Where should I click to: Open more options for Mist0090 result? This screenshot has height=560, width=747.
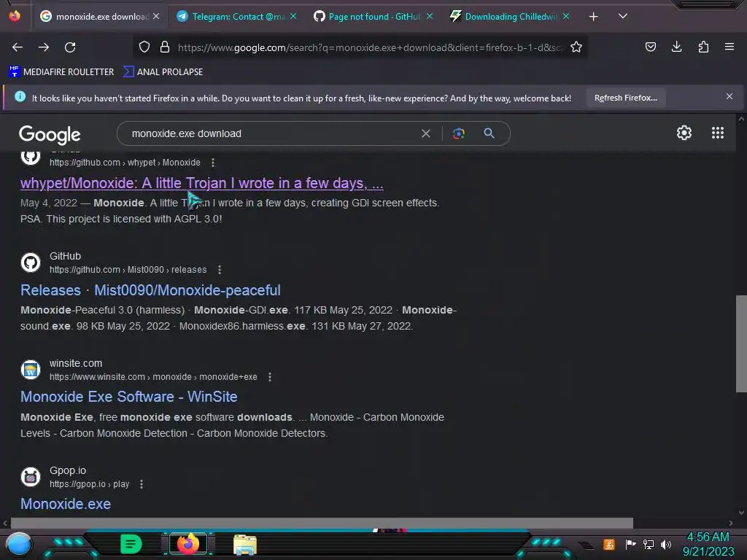220,270
